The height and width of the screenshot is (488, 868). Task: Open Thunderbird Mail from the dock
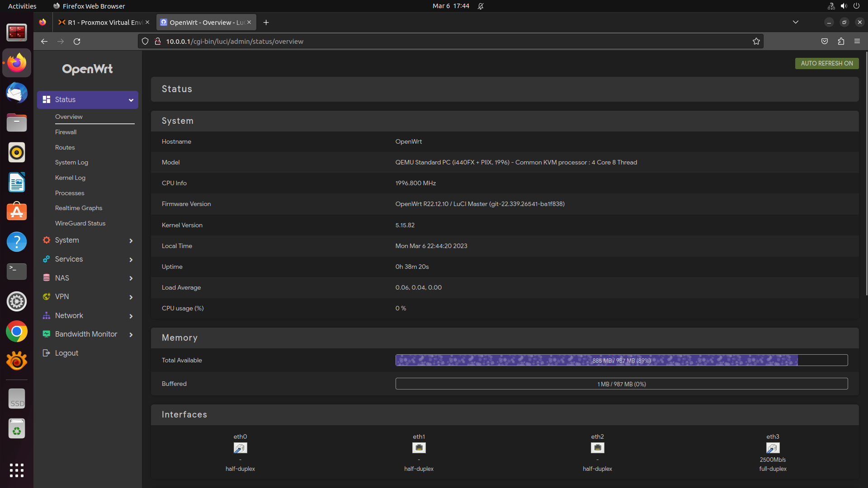click(x=17, y=93)
